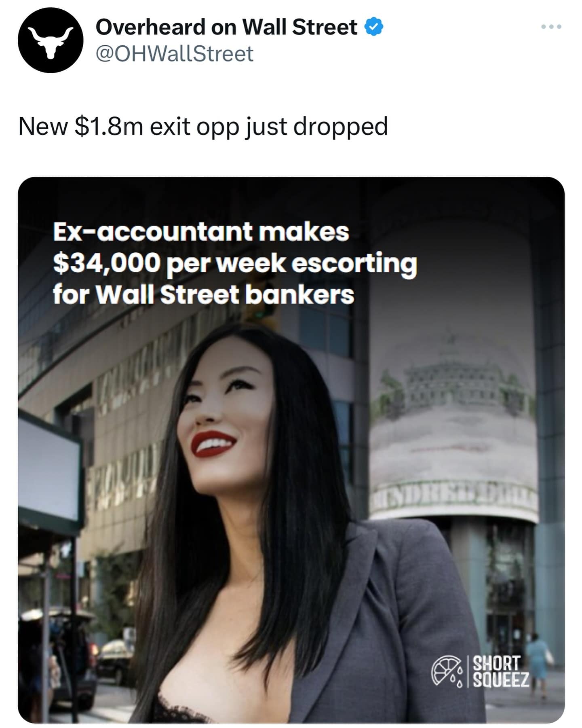Screen dimensions: 582x728
Task: Open the three-dot more options menu
Action: click(551, 27)
